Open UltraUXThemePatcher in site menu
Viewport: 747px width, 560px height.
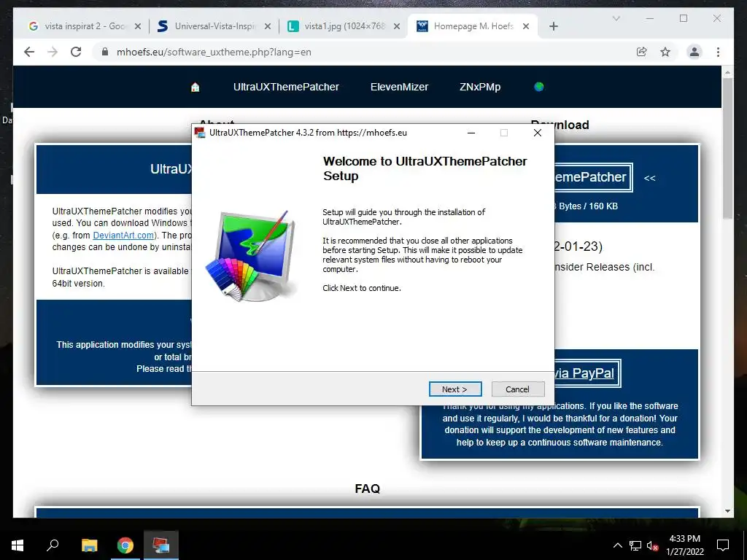coord(286,87)
